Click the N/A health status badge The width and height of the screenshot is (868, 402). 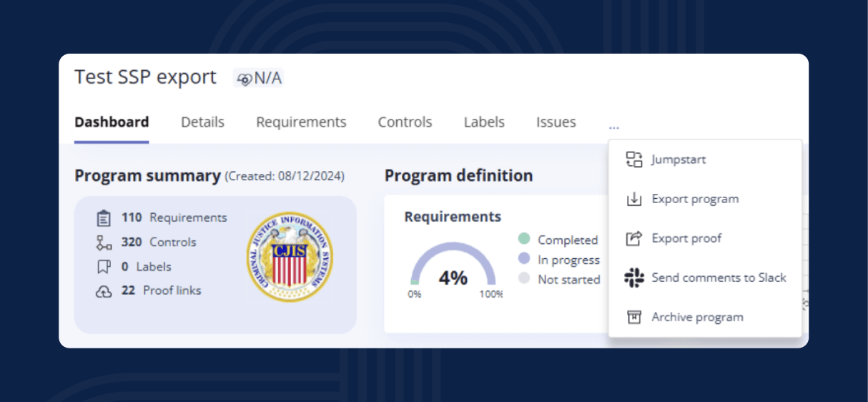tap(259, 78)
